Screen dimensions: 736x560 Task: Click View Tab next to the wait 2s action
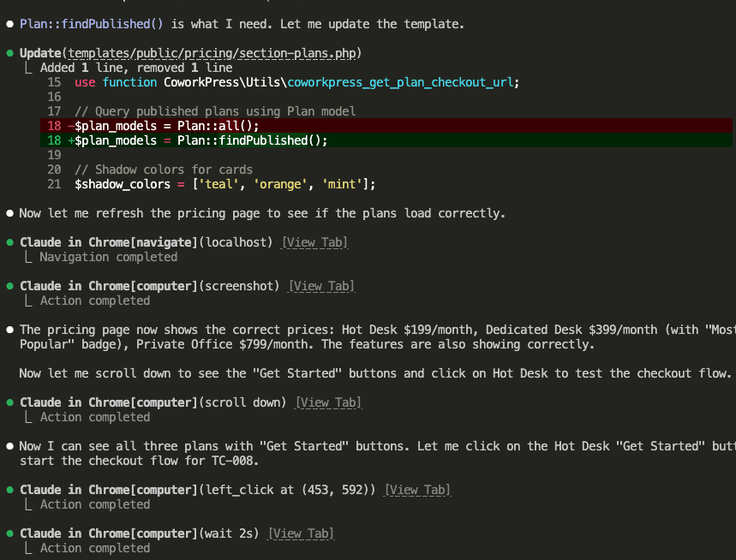click(x=300, y=533)
